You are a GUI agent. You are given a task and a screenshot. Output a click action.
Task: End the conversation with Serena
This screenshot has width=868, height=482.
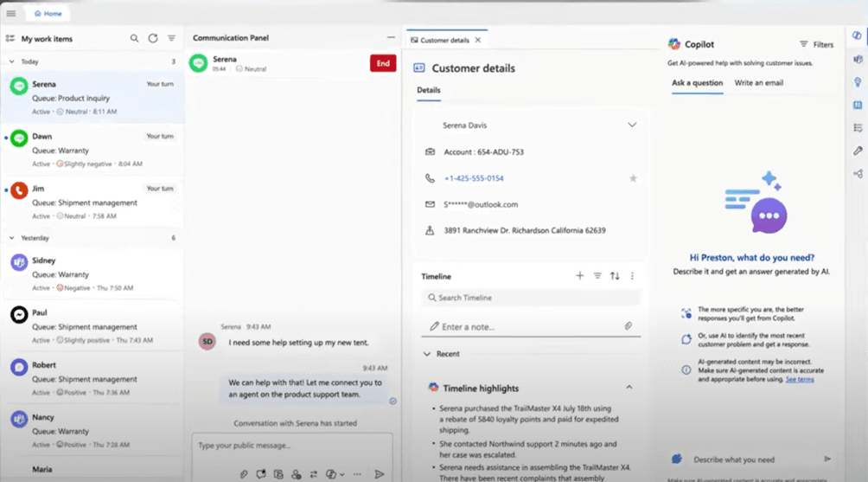383,63
